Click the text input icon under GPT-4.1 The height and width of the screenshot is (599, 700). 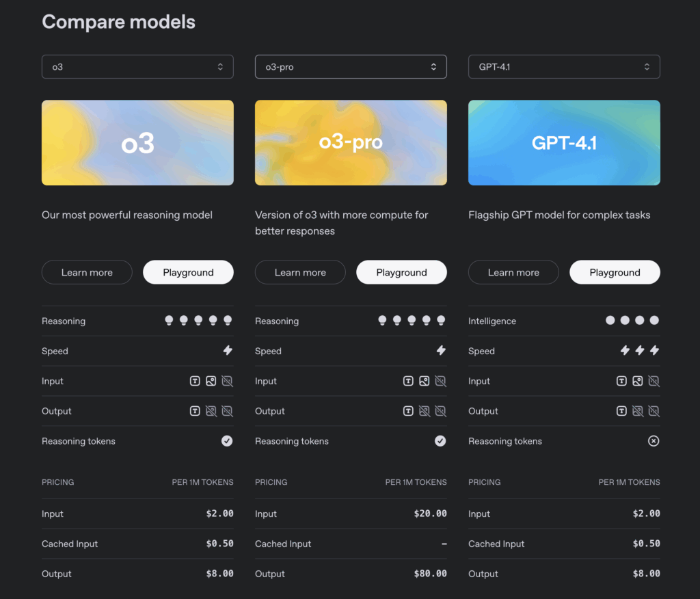(x=621, y=381)
